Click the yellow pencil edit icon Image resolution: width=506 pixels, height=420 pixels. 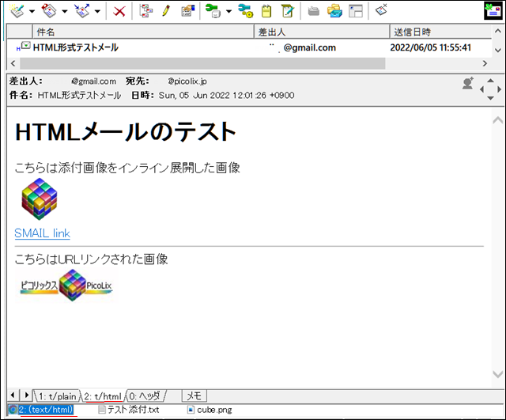tap(166, 11)
